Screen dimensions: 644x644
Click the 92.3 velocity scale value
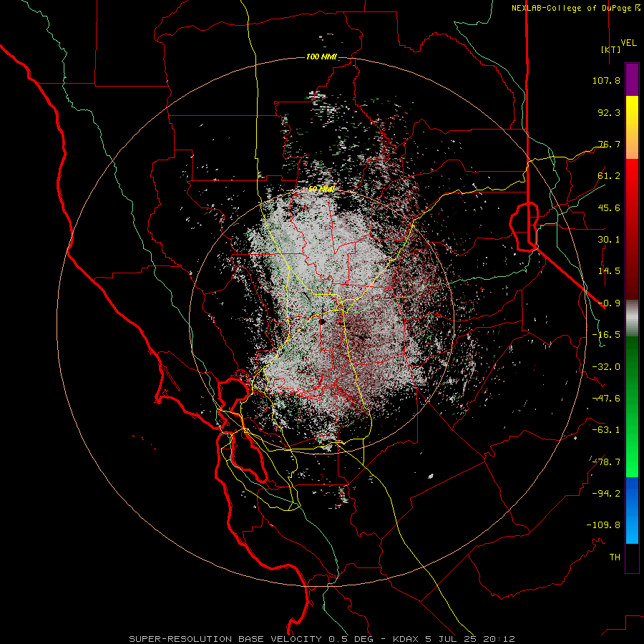(609, 112)
